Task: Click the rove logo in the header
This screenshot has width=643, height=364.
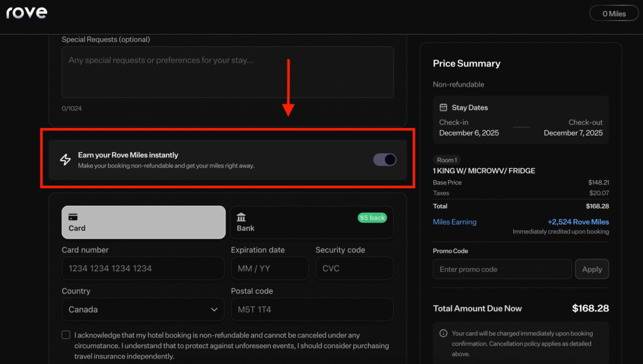Action: pos(26,12)
